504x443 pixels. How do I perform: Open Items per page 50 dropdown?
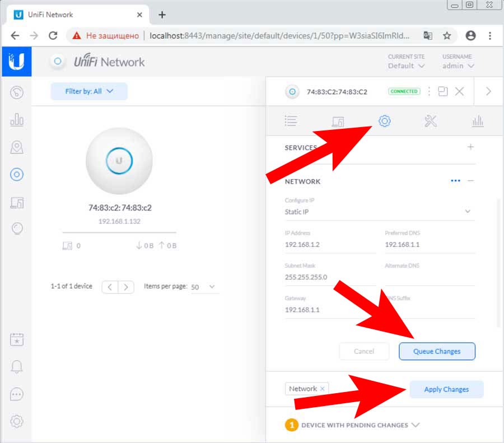(x=204, y=287)
